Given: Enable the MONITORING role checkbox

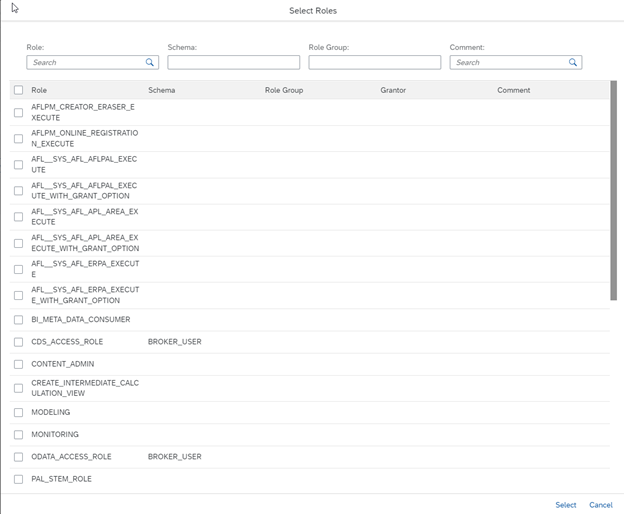Looking at the screenshot, I should click(18, 435).
